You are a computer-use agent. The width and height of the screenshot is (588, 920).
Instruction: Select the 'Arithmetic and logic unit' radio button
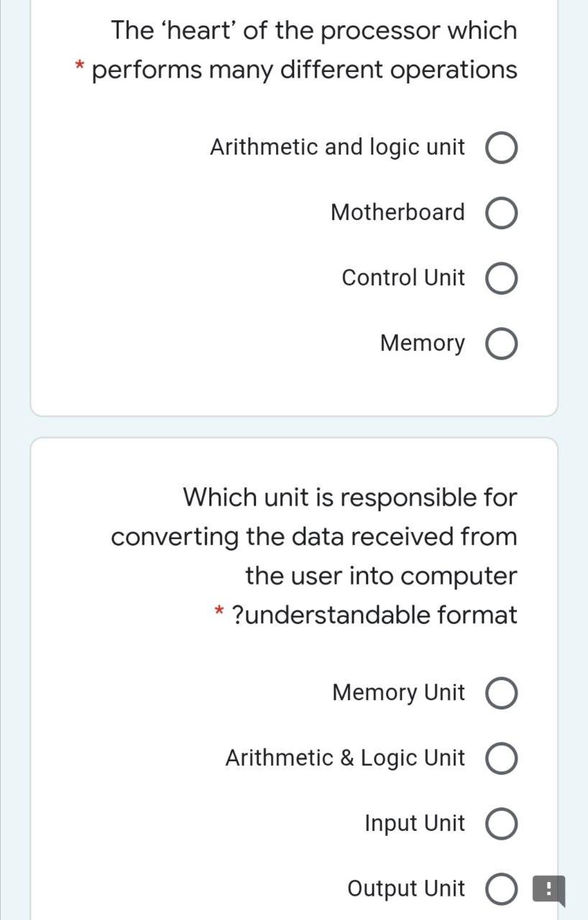click(502, 149)
